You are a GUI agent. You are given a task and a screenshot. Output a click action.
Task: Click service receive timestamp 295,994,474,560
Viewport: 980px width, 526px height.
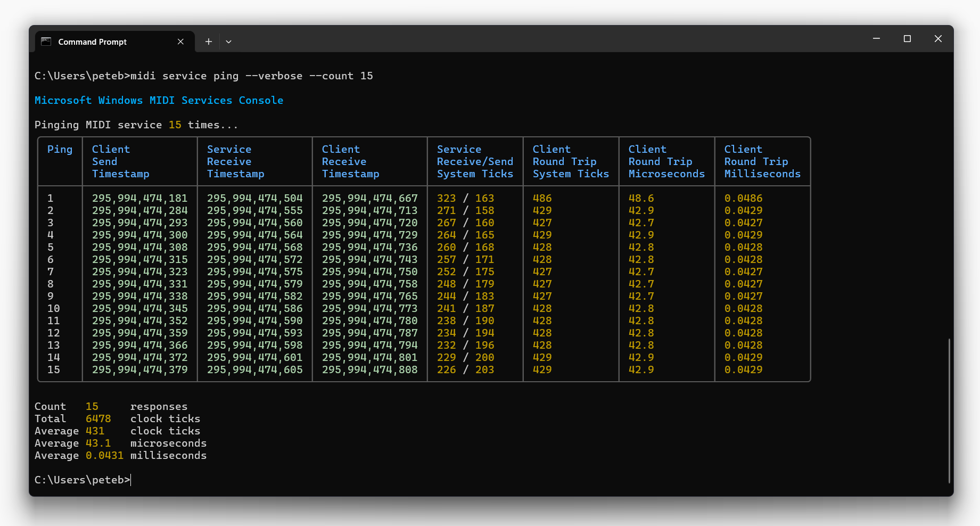[255, 223]
